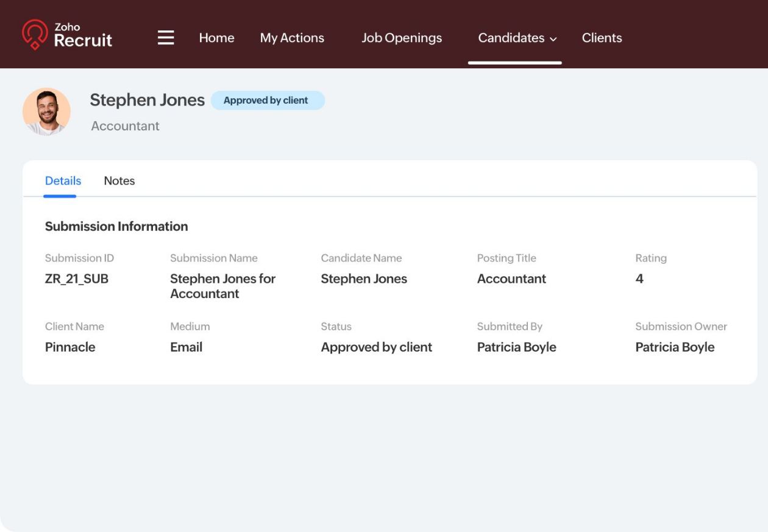Click the Approved by client badge
This screenshot has width=768, height=532.
tap(267, 101)
